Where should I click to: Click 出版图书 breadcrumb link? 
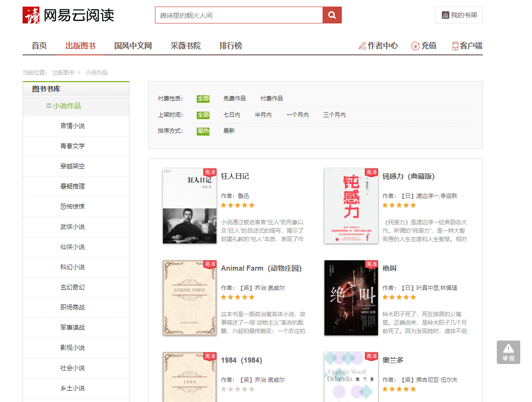coord(63,73)
